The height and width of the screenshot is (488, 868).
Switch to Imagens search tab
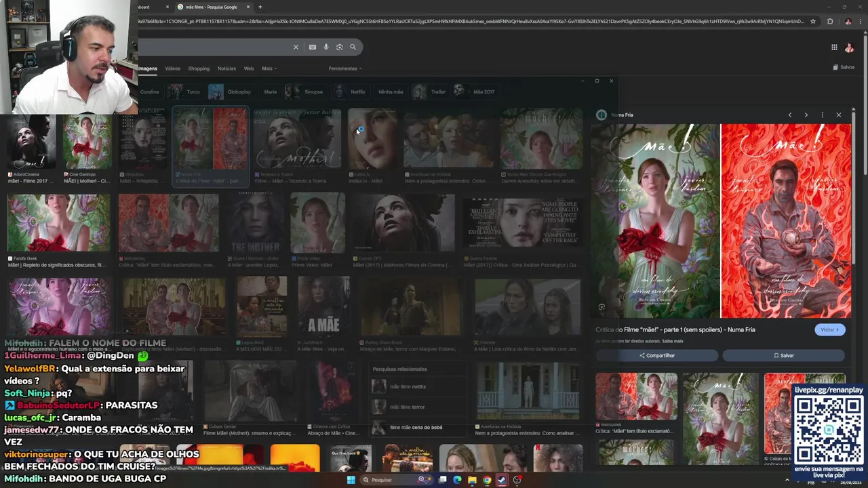(x=147, y=68)
